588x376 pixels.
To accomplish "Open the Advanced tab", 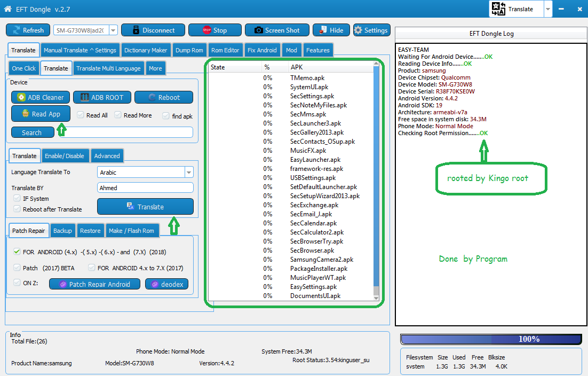I will coord(107,156).
